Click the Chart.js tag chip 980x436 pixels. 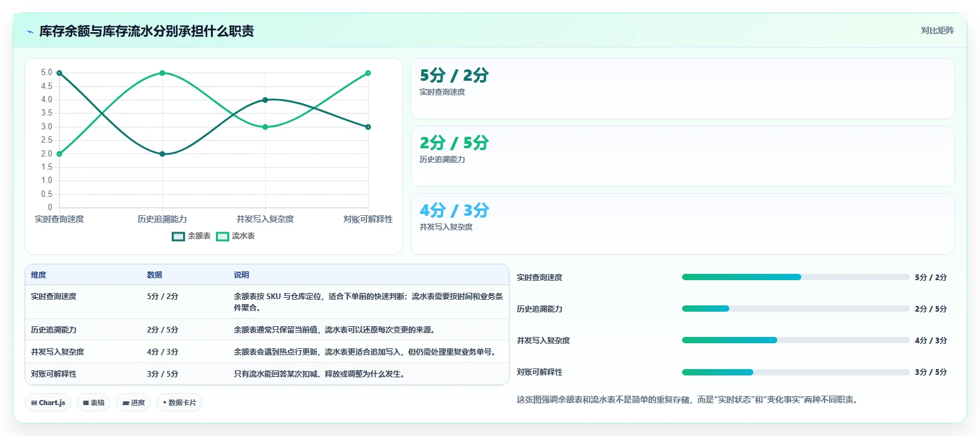tap(48, 403)
